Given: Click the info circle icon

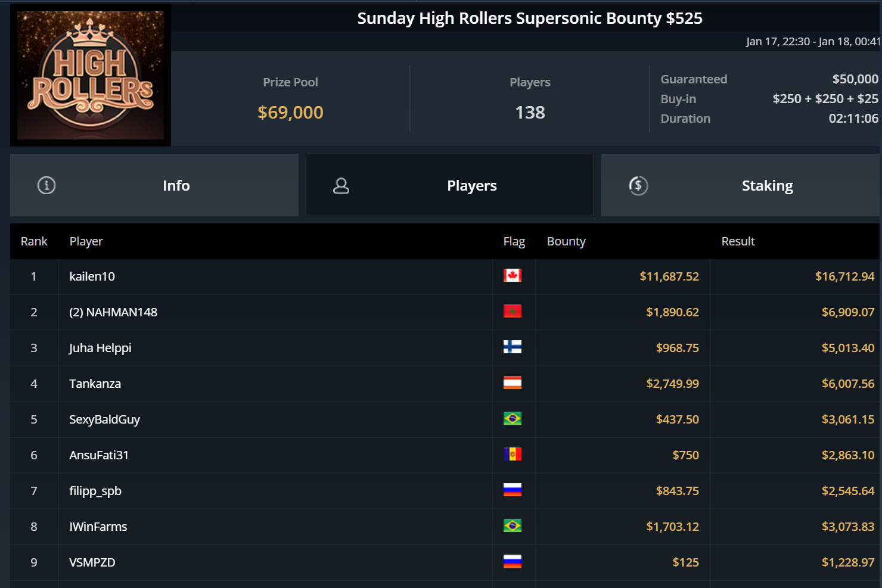Looking at the screenshot, I should (46, 185).
